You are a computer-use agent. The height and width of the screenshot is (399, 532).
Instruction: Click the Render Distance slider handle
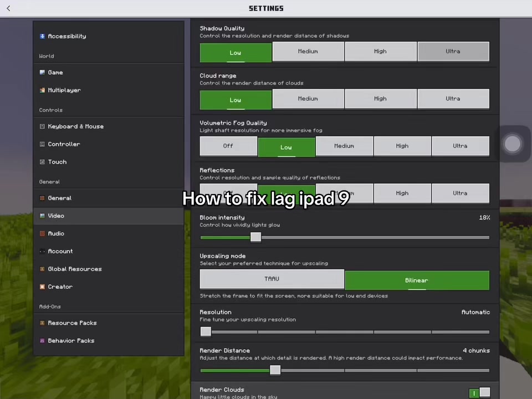pos(275,370)
